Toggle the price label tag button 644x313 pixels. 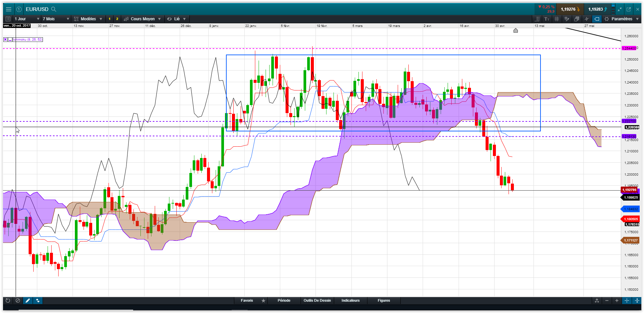tap(597, 19)
